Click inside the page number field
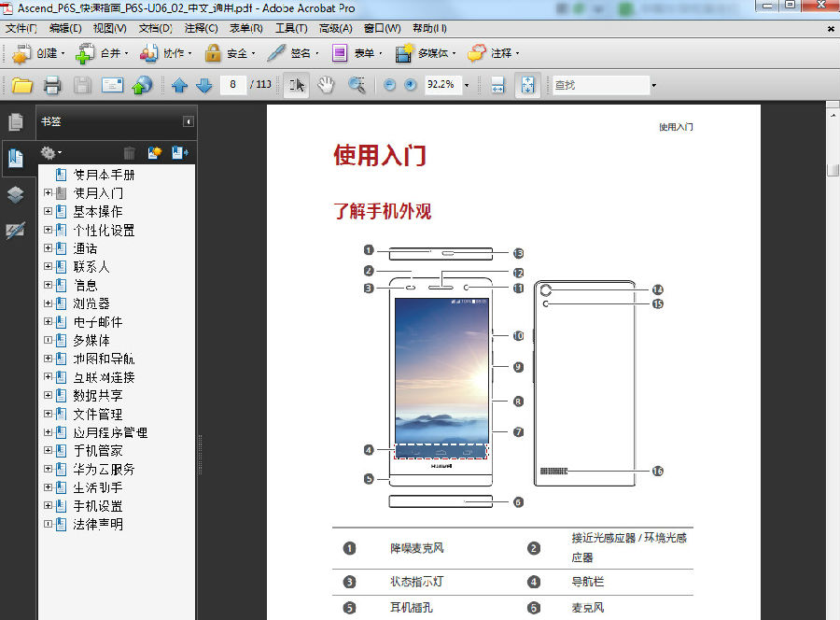The width and height of the screenshot is (840, 620). (x=231, y=85)
